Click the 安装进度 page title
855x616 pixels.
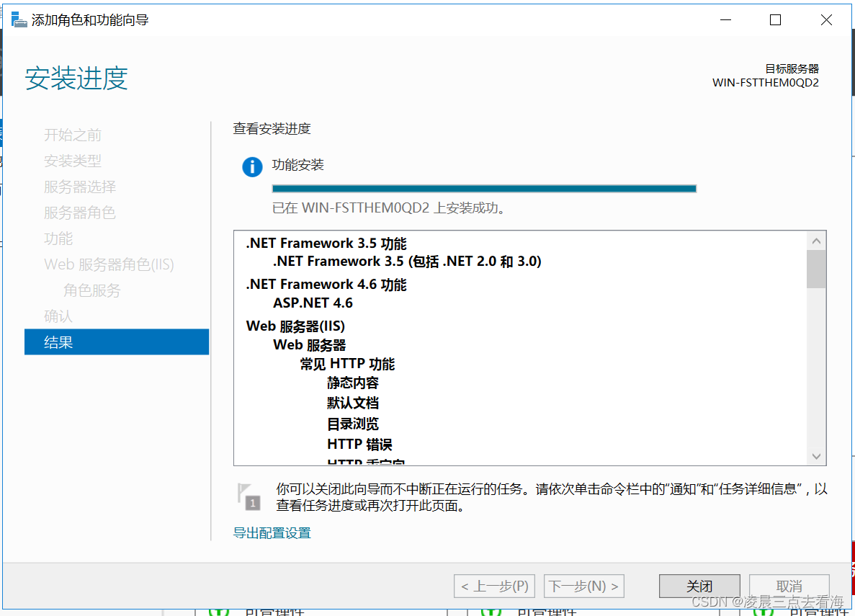76,78
